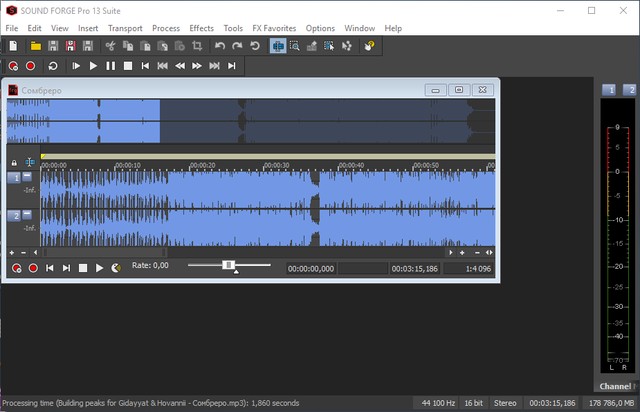This screenshot has height=412, width=640.
Task: Open the FX Favorites menu
Action: point(274,28)
